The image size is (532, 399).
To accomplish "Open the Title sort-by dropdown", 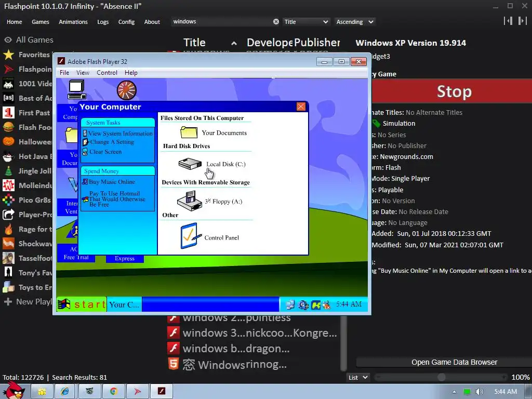I will (306, 22).
